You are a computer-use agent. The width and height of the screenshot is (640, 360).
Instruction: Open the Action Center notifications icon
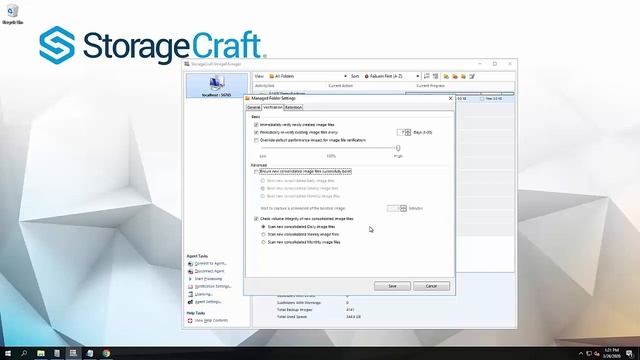pos(630,353)
